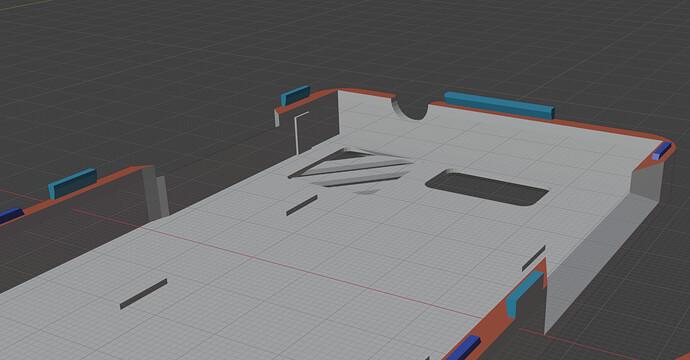Pick the small purple block at right corner
Viewport: 690px width, 360px height.
[662, 151]
